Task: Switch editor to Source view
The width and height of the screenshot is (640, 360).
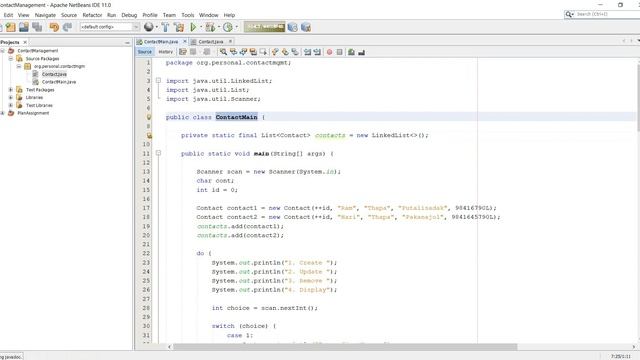Action: coord(144,52)
